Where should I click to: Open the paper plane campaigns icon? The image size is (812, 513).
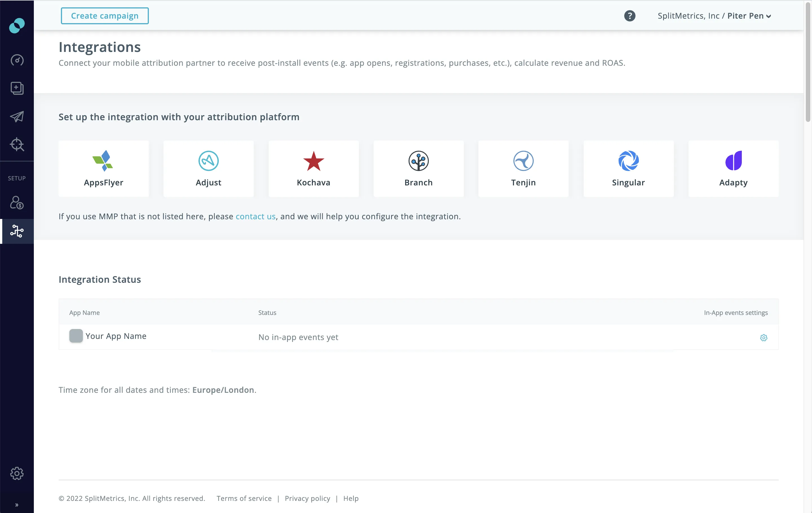(17, 117)
